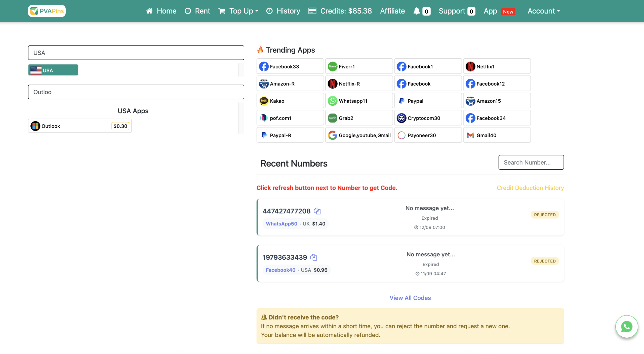Select Amazon15 trending app
This screenshot has width=644, height=354.
click(497, 101)
